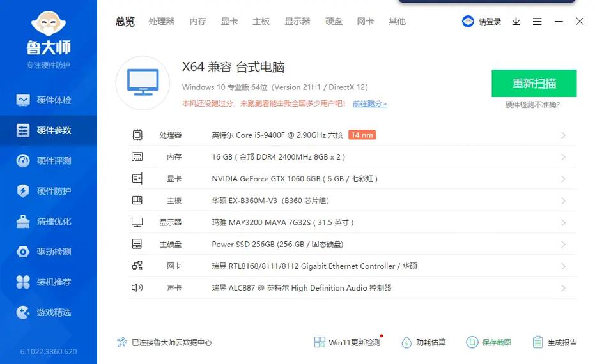Viewport: 595px width, 364px height.
Task: Click the Windows 10 专业版 version text
Action: click(275, 87)
